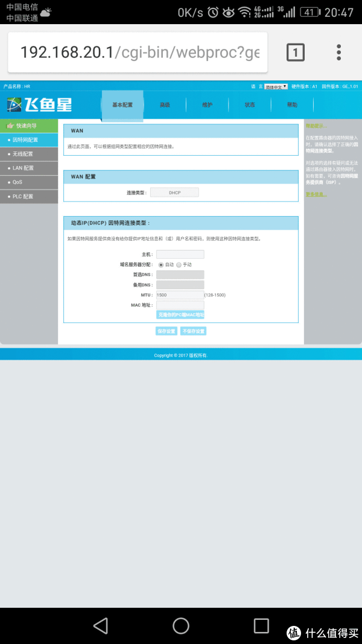362x644 pixels.
Task: Click the 飞鱼星 logo
Action: (40, 104)
